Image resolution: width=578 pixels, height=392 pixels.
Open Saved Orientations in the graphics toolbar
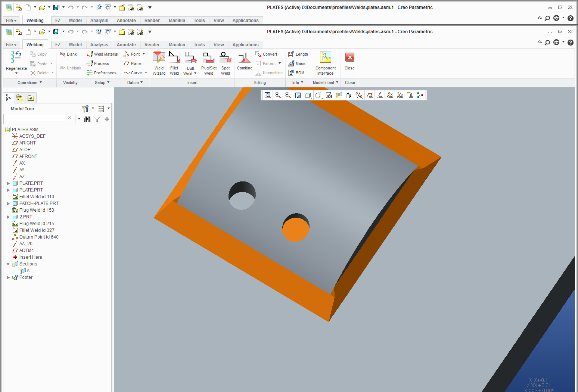pyautogui.click(x=318, y=95)
